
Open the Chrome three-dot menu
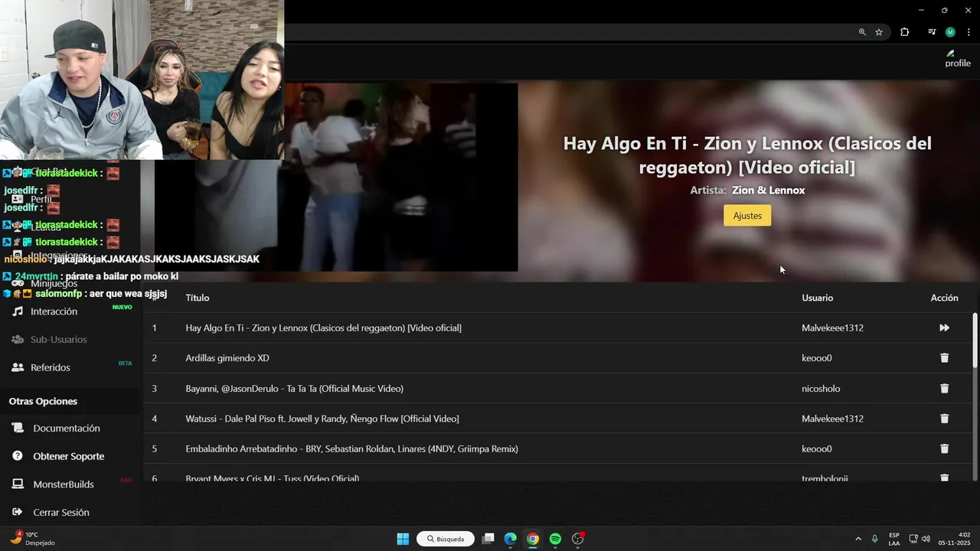click(969, 32)
